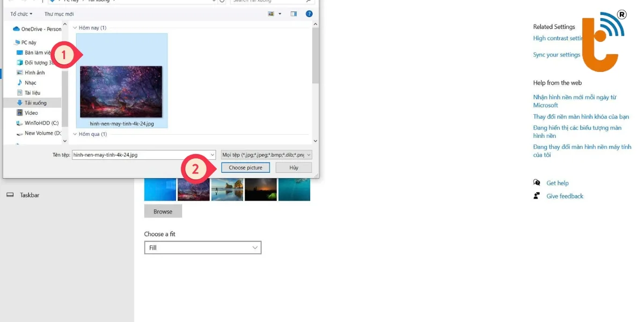
Task: Click the Hủy cancel button
Action: (294, 167)
